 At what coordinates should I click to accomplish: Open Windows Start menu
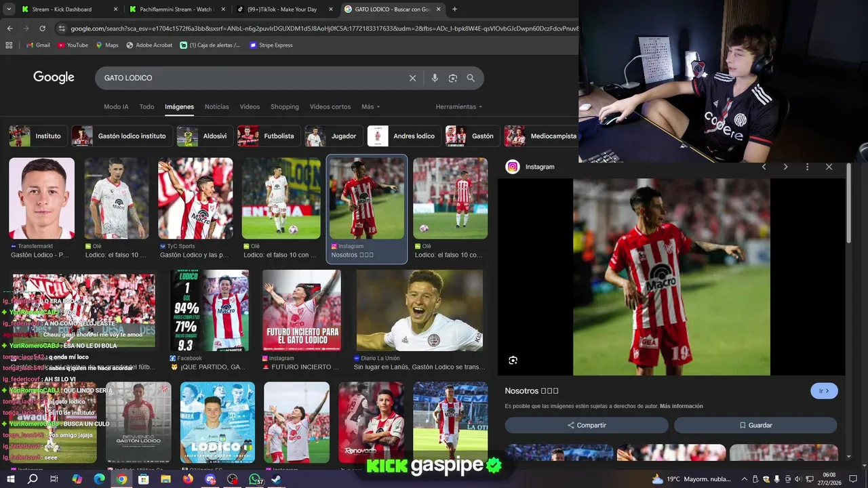coord(10,479)
